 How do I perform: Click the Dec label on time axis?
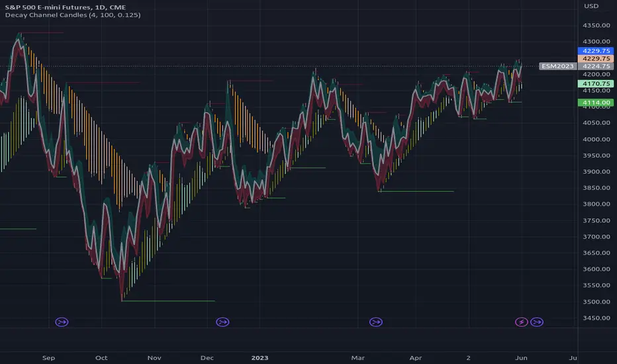207,357
